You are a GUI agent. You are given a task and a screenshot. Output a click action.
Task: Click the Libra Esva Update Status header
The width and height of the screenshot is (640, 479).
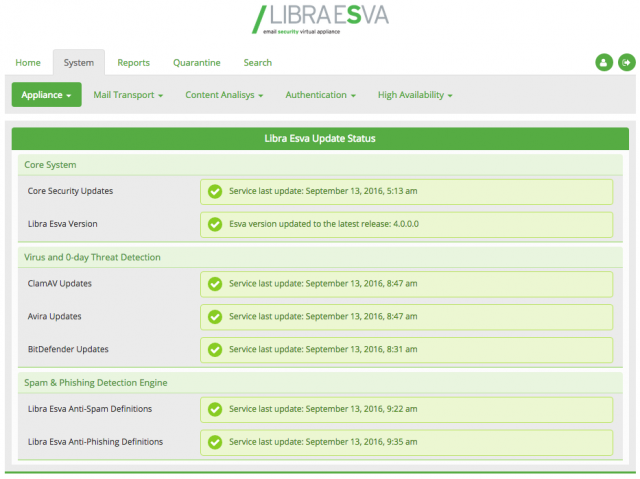click(320, 138)
